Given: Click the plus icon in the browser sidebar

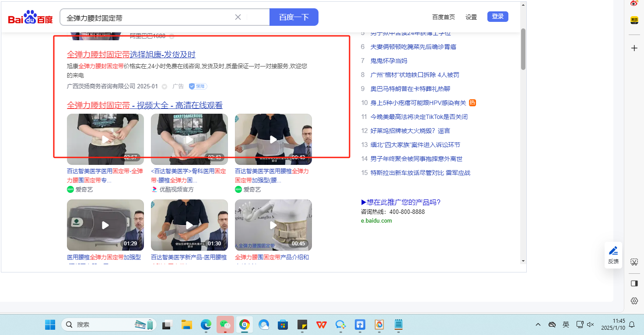Looking at the screenshot, I should click(634, 48).
